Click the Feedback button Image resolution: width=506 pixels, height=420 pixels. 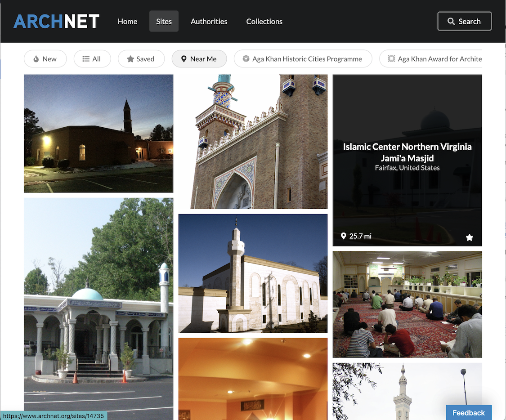pos(468,412)
